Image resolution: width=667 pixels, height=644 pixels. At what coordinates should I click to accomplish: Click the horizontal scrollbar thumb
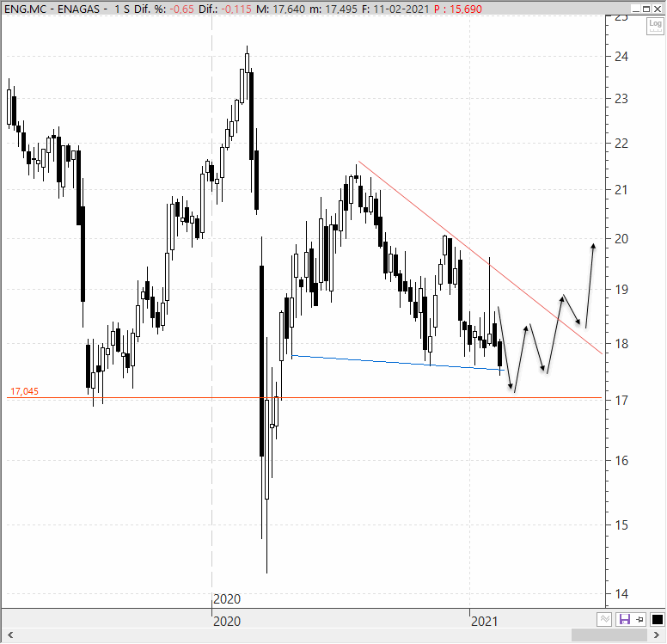(x=609, y=635)
